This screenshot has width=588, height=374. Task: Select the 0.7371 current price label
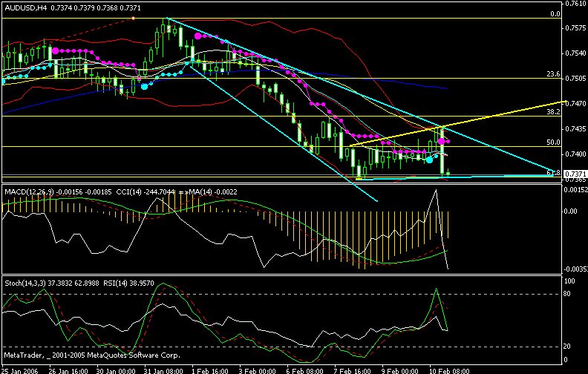(x=575, y=174)
